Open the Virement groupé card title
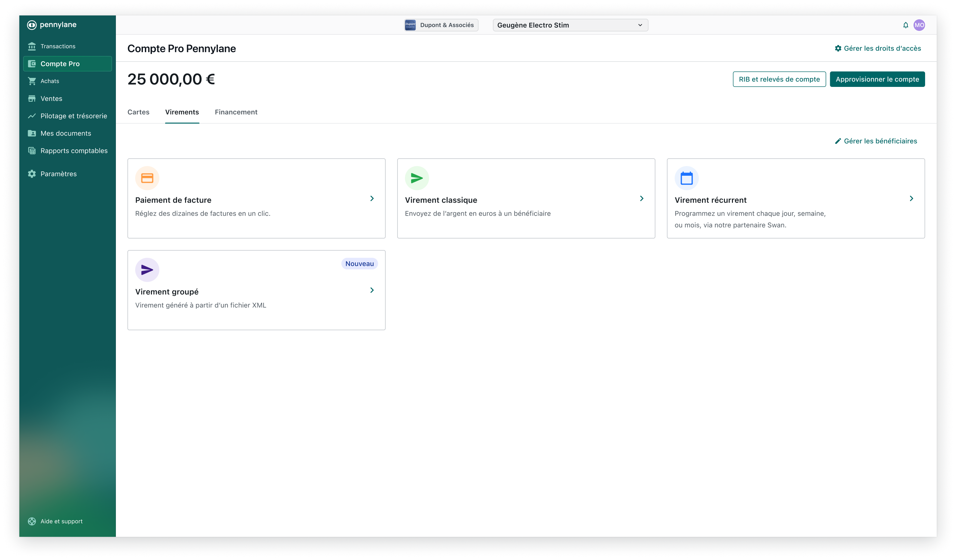 pos(167,292)
